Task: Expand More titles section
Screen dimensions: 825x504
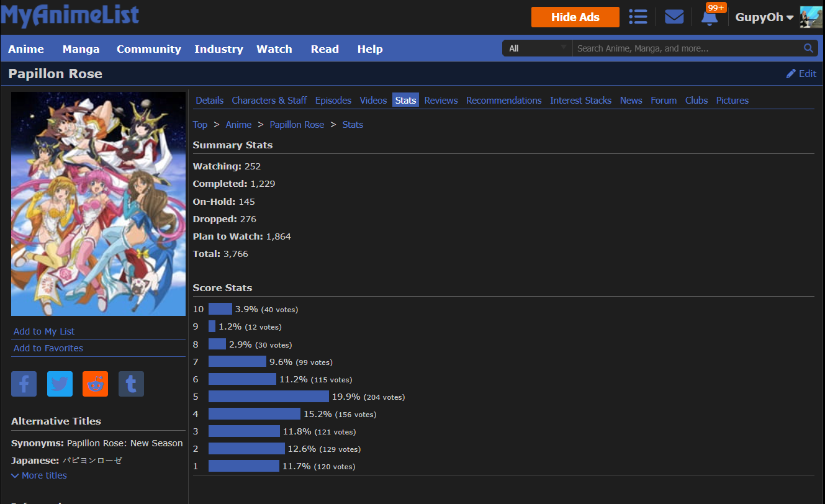Action: 39,475
